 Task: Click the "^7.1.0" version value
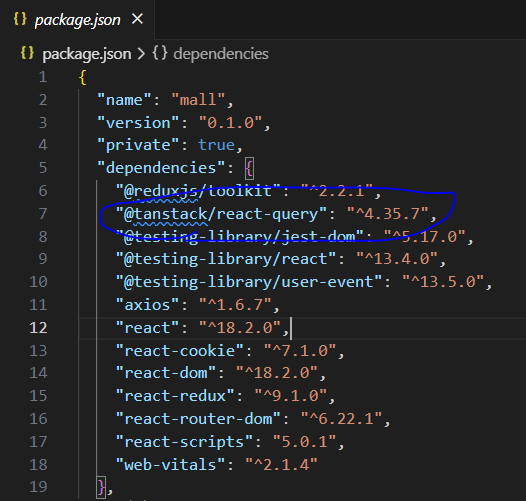300,351
